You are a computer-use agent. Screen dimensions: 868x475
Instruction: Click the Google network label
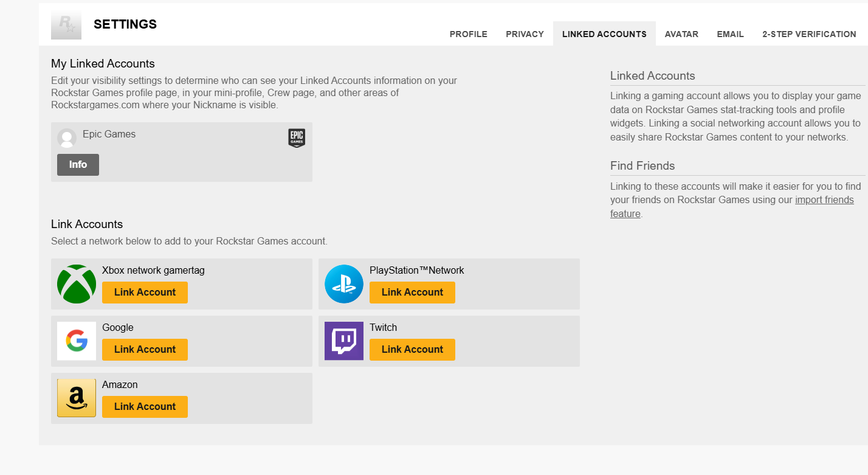coord(118,328)
